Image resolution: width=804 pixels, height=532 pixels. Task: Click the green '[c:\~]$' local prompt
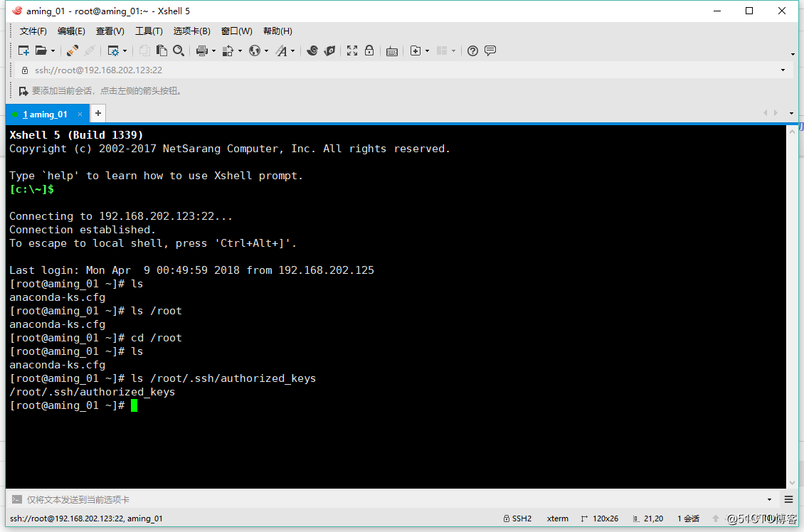(32, 189)
